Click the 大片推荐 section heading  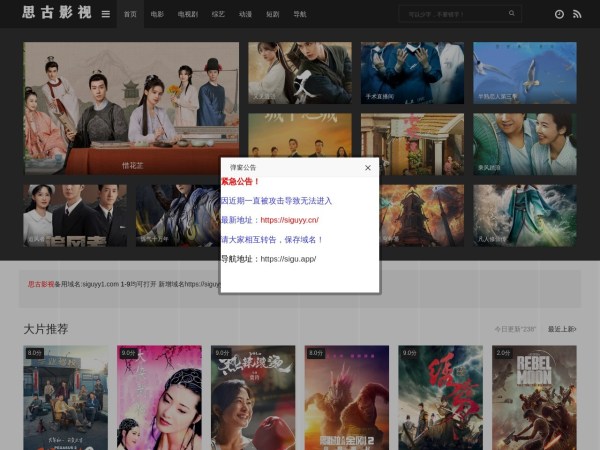[46, 329]
